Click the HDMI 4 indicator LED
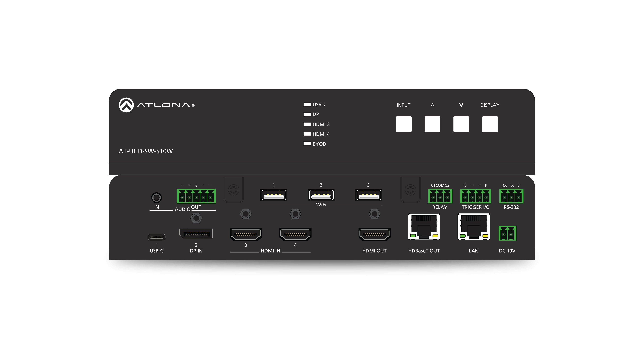Viewport: 644px width, 362px height. pyautogui.click(x=307, y=134)
